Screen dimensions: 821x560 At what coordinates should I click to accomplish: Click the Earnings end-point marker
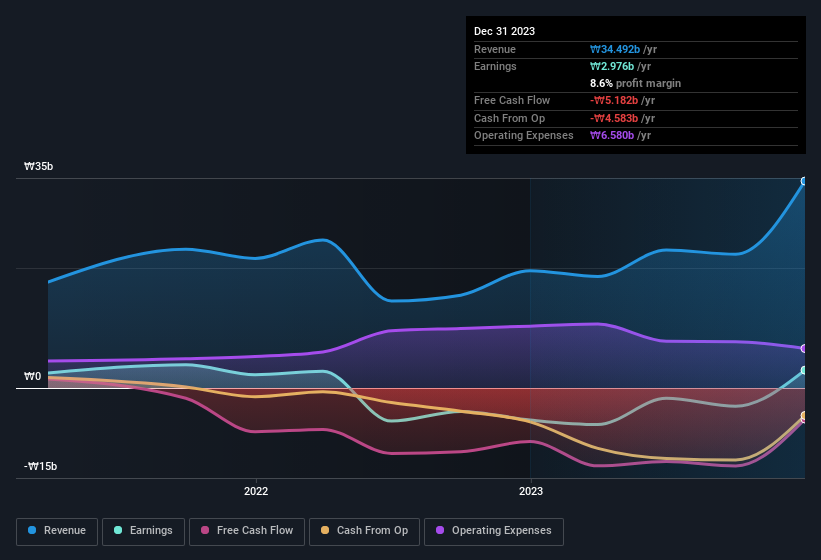pos(804,370)
